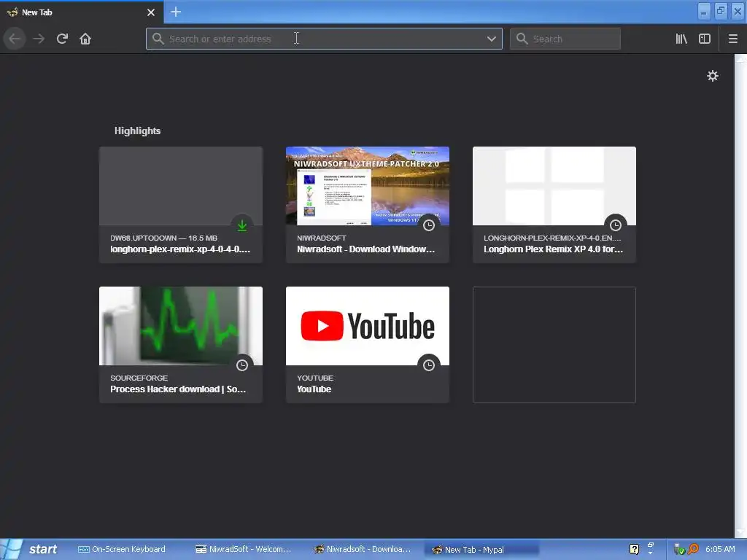The image size is (747, 560).
Task: Click the 'Niwradsoft - Download Window...' title
Action: click(365, 249)
